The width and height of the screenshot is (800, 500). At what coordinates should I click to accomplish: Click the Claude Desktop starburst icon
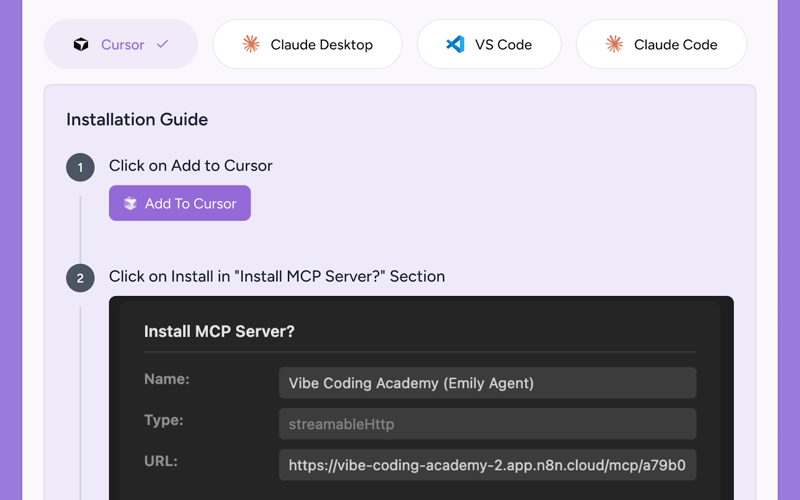coord(251,44)
